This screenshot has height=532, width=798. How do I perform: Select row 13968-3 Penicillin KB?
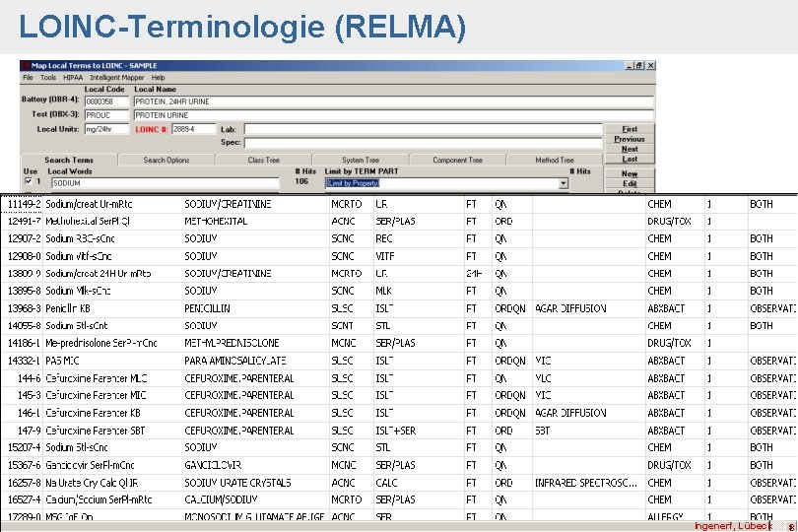pos(399,308)
